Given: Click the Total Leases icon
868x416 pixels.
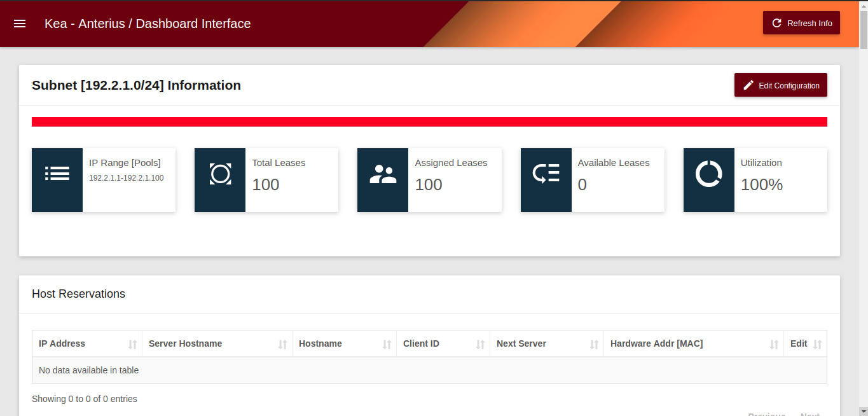Looking at the screenshot, I should click(220, 174).
